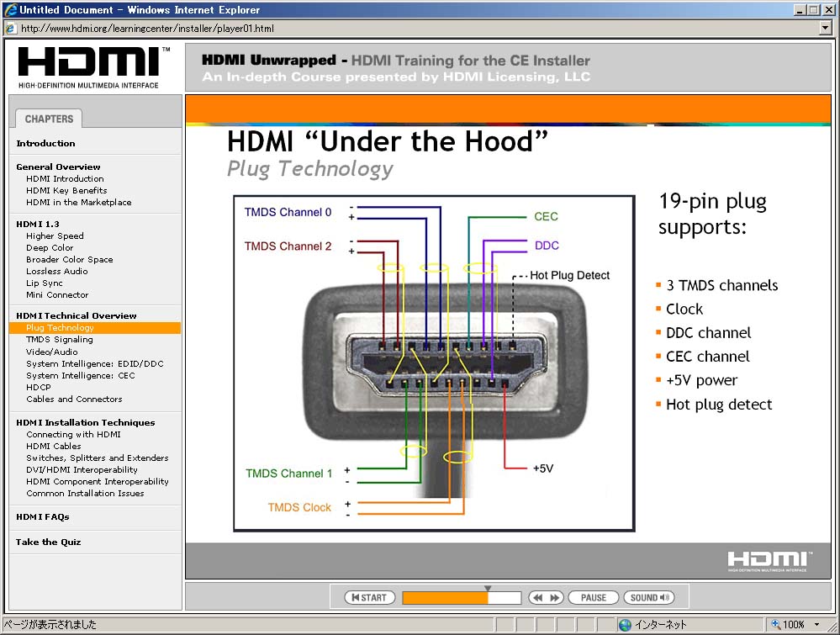This screenshot has width=840, height=635.
Task: Go to HDMI Key Benefits section
Action: click(66, 190)
